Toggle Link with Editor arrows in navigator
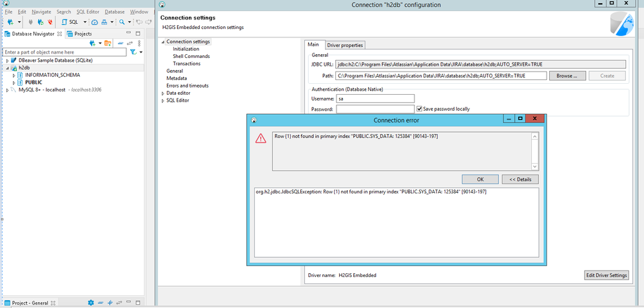 click(130, 43)
